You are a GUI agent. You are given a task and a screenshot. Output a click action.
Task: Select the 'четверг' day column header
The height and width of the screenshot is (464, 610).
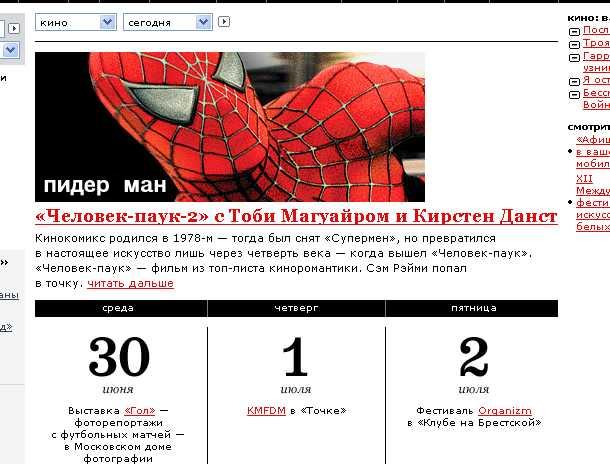(x=295, y=308)
